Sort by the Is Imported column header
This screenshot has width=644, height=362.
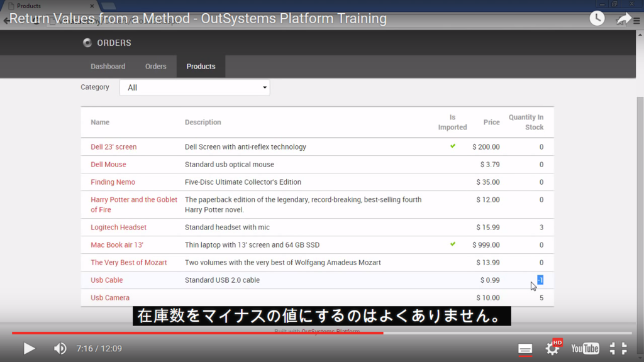coord(452,123)
